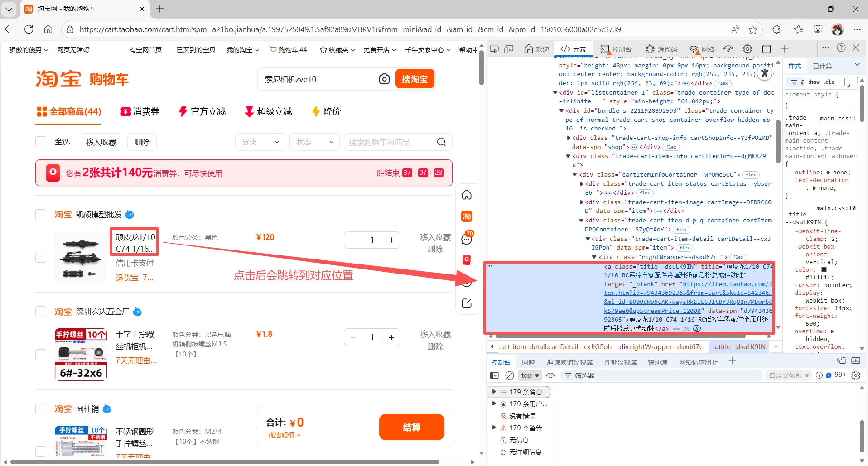This screenshot has height=466, width=868.
Task: Create a live expression with the eye icon
Action: pos(550,375)
